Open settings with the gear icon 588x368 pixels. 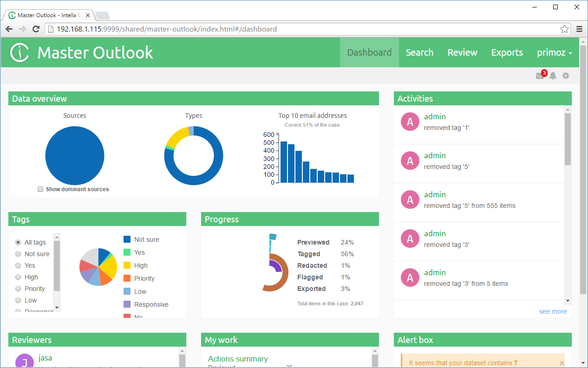pyautogui.click(x=566, y=75)
